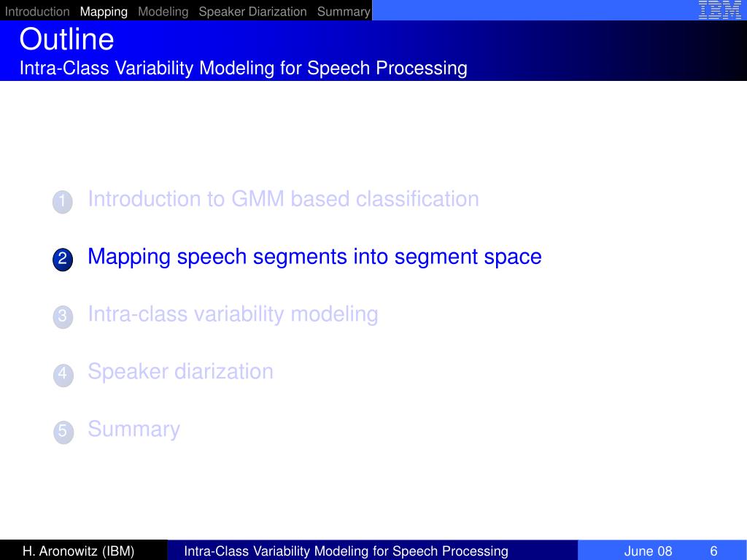
Task: Navigate to Summary in top navigation bar
Action: (344, 12)
